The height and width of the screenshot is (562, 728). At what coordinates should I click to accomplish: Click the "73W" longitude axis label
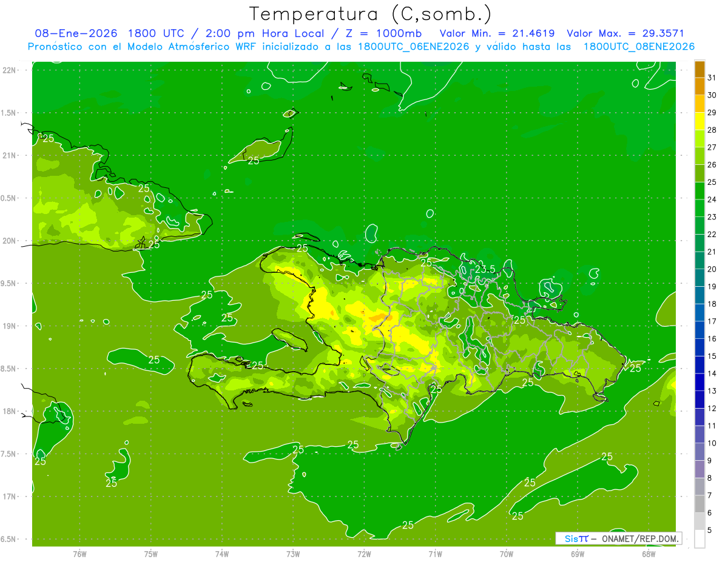tap(293, 554)
